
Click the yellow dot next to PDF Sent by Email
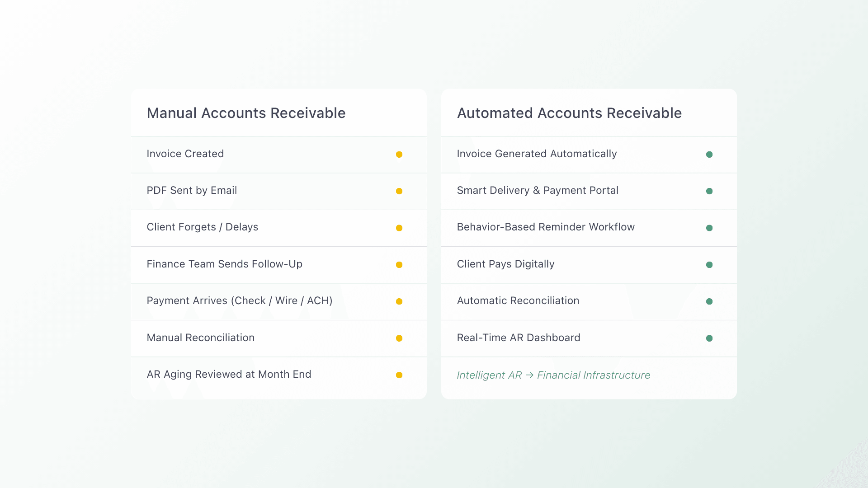coord(399,191)
